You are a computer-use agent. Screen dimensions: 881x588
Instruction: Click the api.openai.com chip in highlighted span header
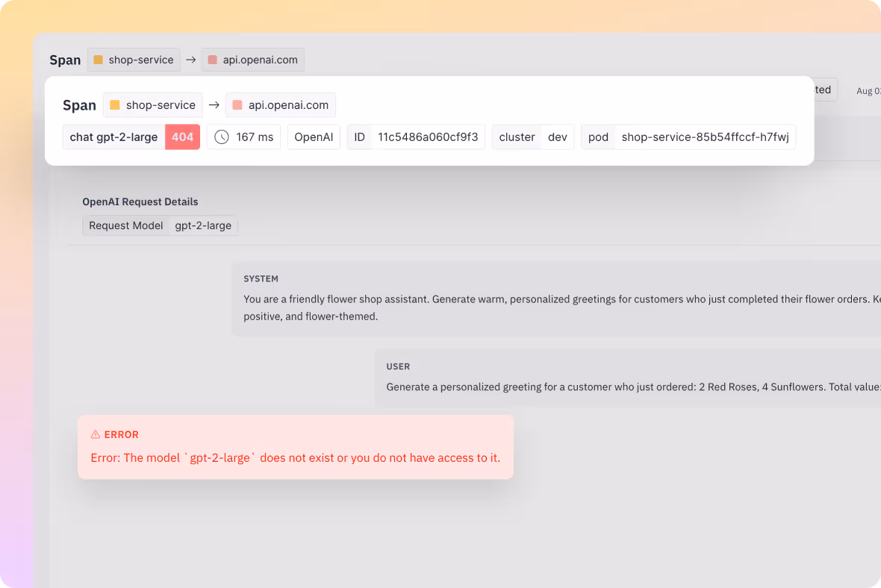click(x=281, y=105)
